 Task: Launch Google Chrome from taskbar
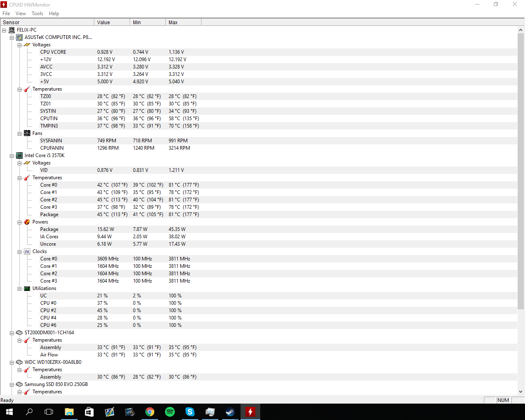[x=150, y=412]
